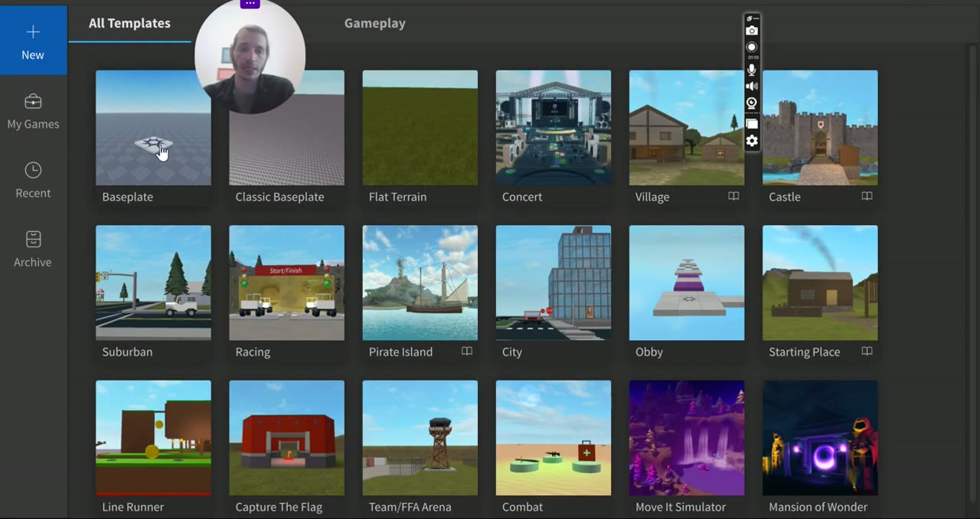Open the Recent games section
Viewport: 980px width, 519px height.
click(x=33, y=181)
